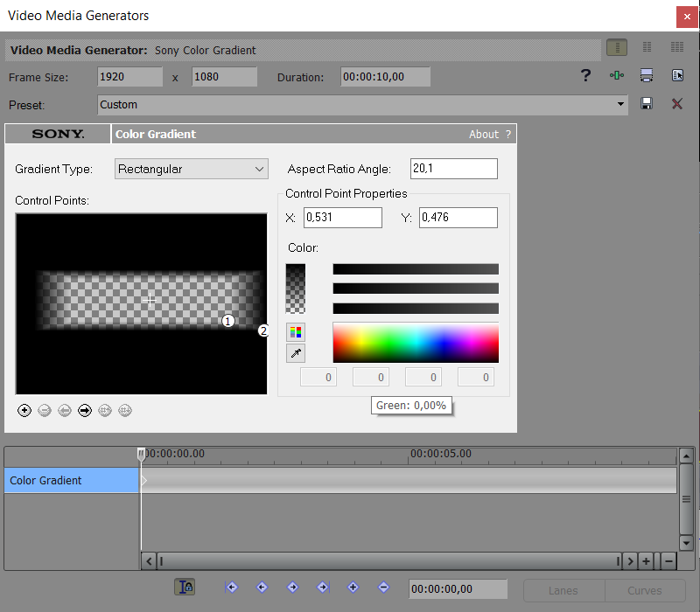Switch to the Lanes tab
The height and width of the screenshot is (612, 700).
point(563,590)
